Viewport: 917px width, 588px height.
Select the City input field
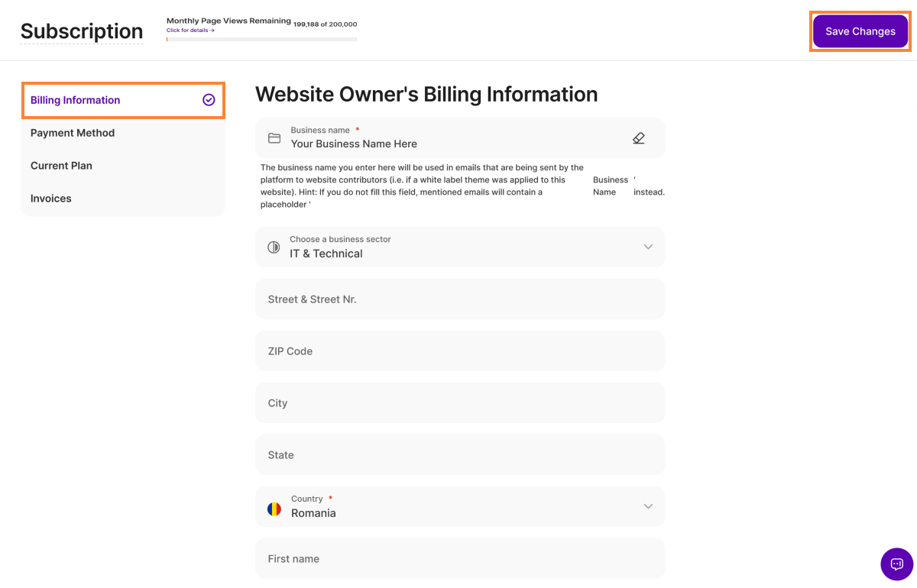(x=458, y=403)
